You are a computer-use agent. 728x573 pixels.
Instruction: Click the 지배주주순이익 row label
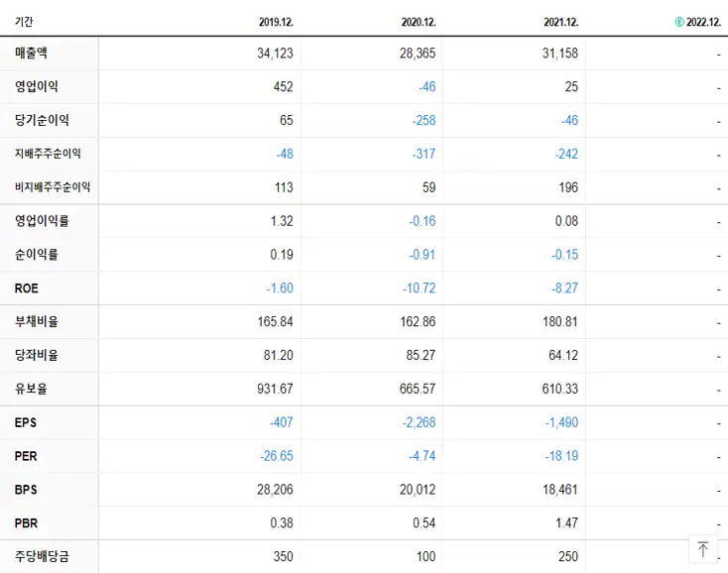48,154
